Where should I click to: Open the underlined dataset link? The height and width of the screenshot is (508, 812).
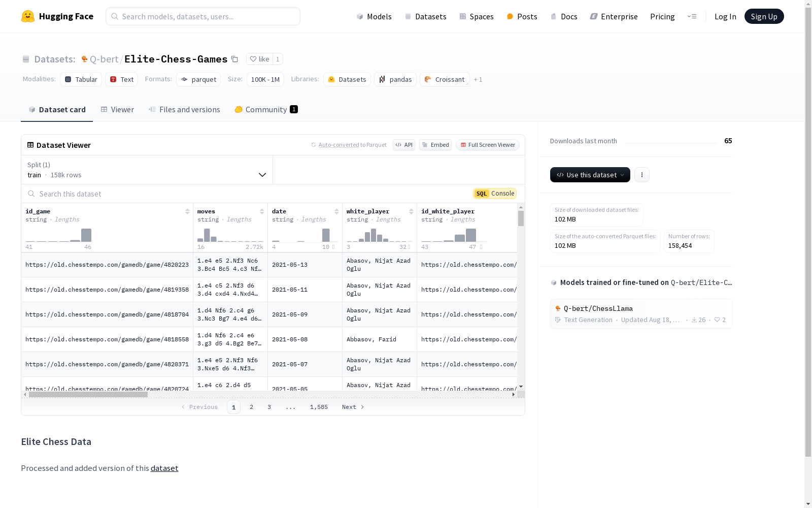point(164,468)
